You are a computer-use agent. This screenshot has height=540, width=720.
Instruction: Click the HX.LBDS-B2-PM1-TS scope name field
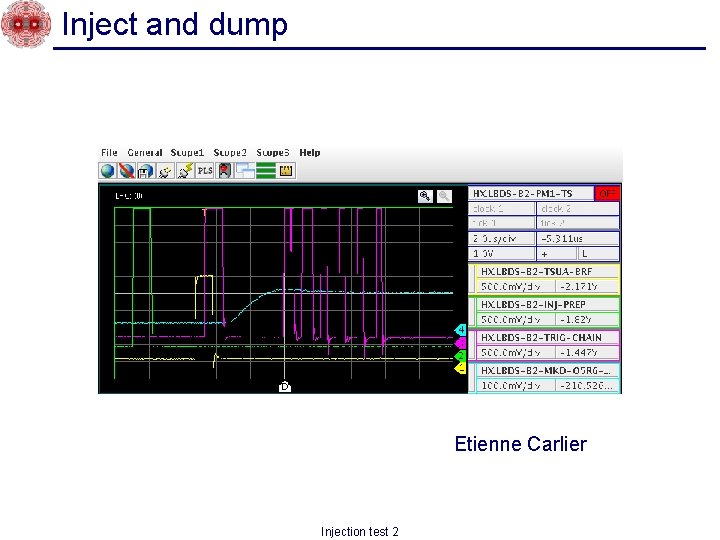coord(531,194)
